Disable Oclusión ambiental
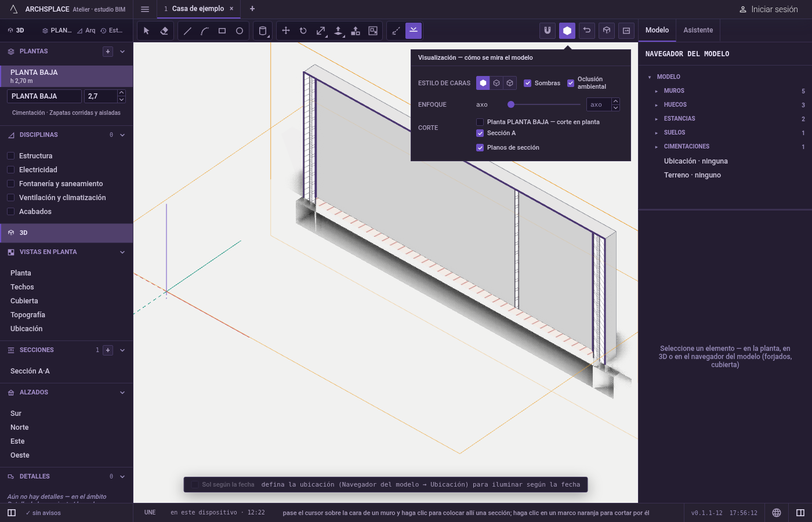 571,83
